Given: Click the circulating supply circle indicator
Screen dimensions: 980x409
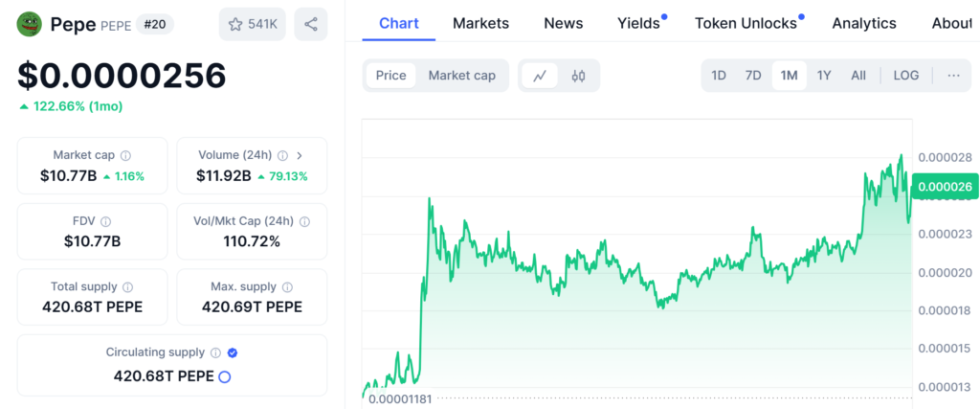Looking at the screenshot, I should click(225, 376).
